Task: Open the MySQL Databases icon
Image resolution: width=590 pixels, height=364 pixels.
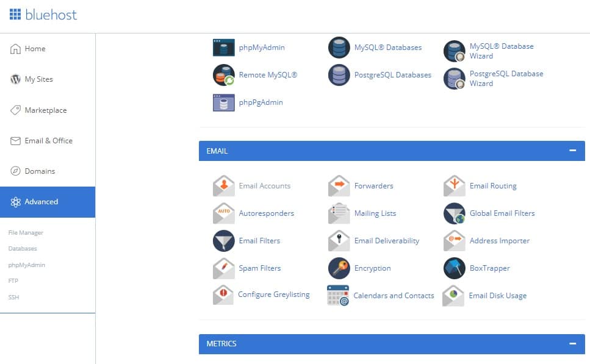Action: point(339,48)
